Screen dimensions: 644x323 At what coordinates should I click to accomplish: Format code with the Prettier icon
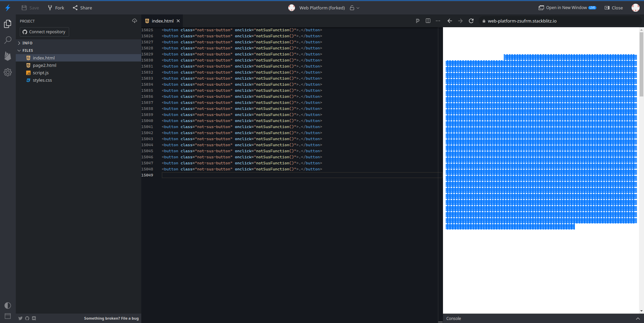tap(417, 21)
